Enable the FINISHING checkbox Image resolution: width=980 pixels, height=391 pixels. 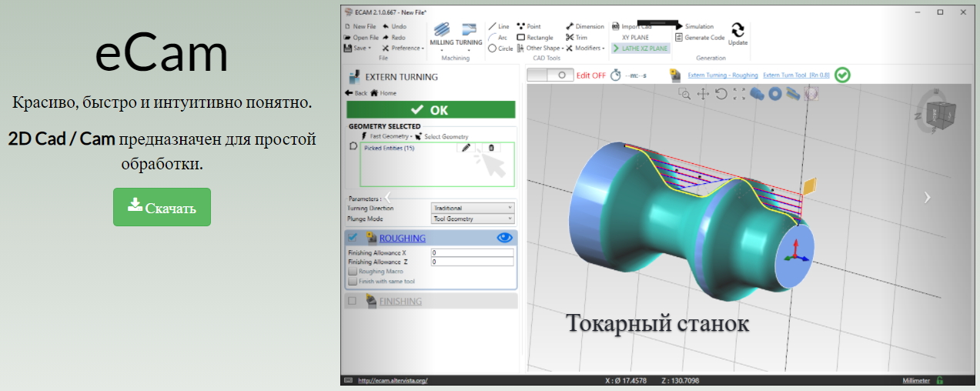point(352,301)
